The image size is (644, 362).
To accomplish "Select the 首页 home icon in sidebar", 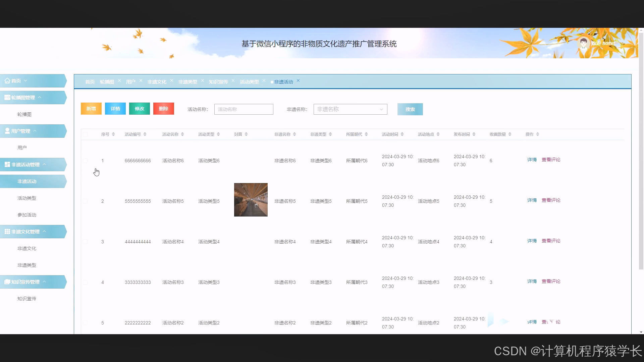I will pyautogui.click(x=7, y=80).
